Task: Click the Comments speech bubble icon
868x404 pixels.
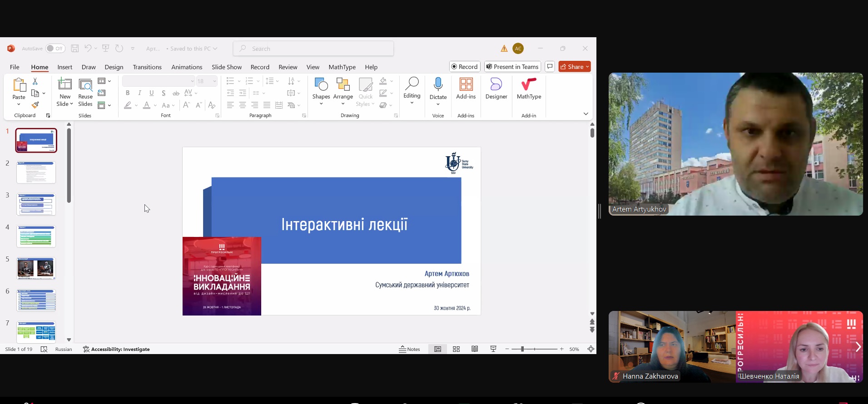Action: 550,67
